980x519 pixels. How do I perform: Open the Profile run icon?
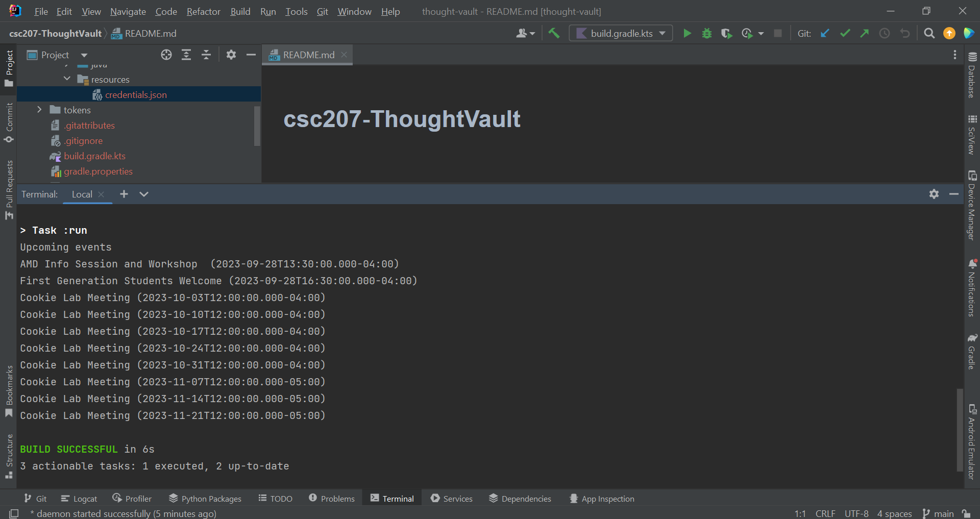(747, 33)
